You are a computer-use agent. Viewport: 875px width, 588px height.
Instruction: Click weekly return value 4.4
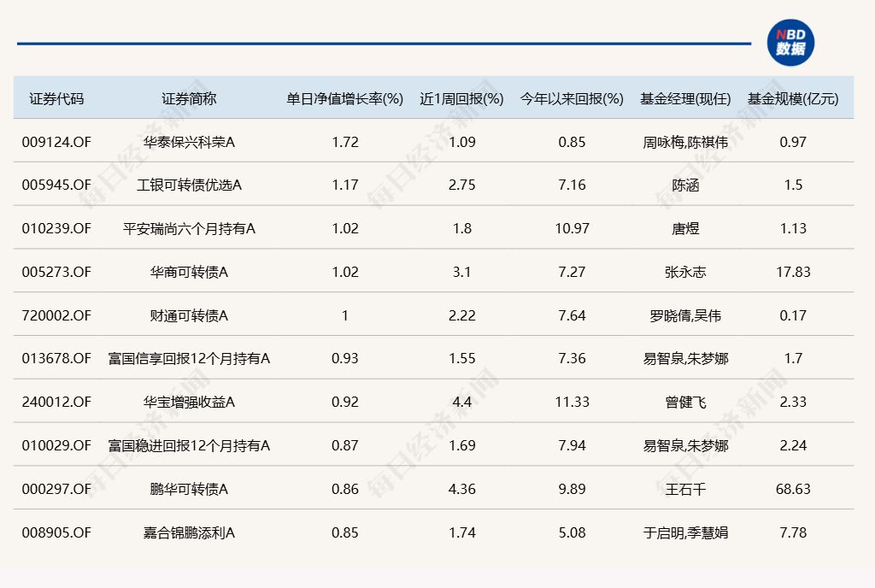pyautogui.click(x=461, y=403)
